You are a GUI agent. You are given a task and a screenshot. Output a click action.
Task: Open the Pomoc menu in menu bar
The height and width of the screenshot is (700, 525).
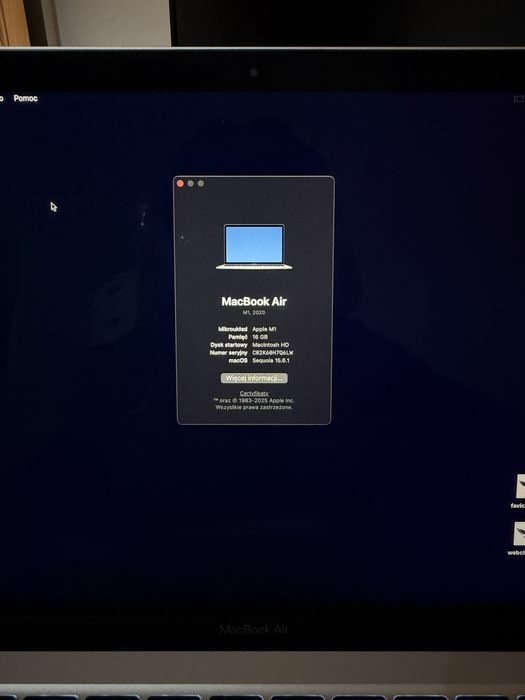point(25,98)
